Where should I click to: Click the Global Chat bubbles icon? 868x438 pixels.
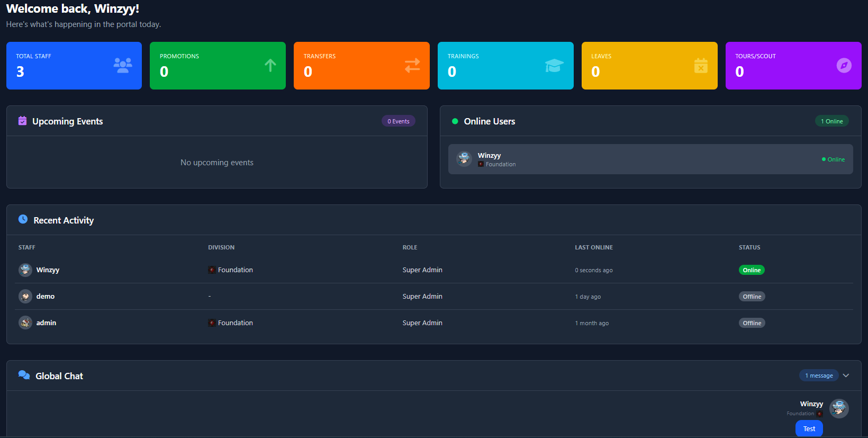(x=24, y=375)
